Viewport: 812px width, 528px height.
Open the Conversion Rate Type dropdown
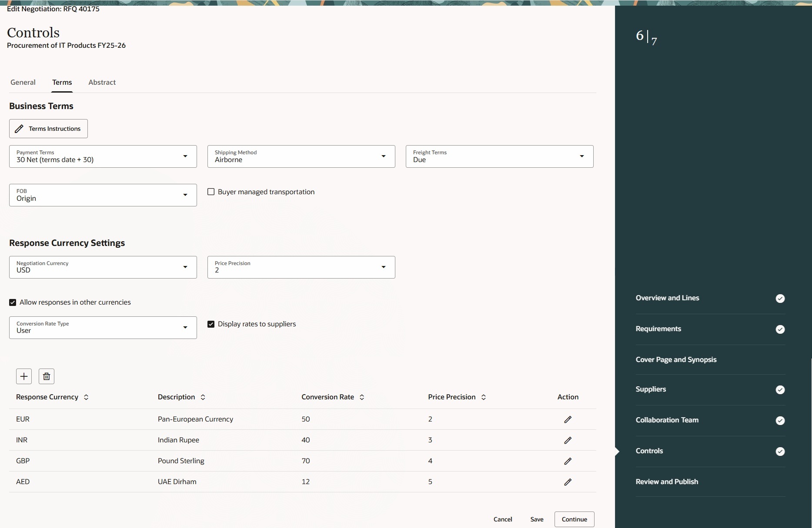[x=103, y=328]
